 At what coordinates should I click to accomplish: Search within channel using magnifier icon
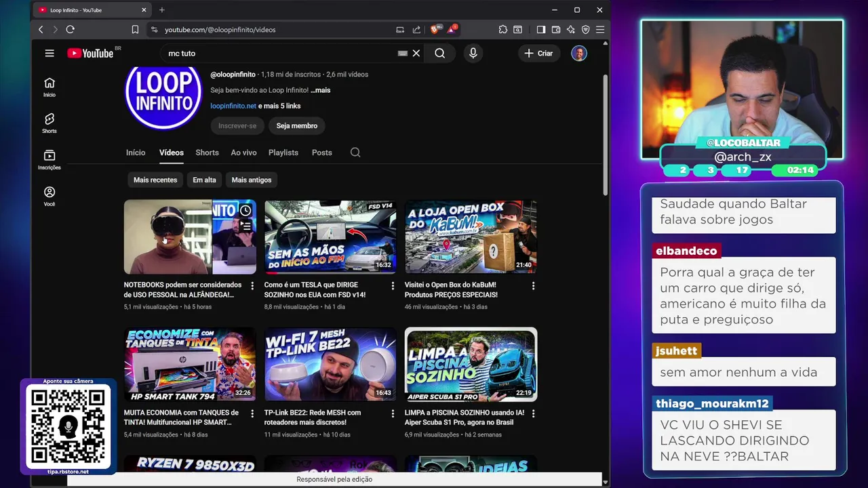coord(355,152)
